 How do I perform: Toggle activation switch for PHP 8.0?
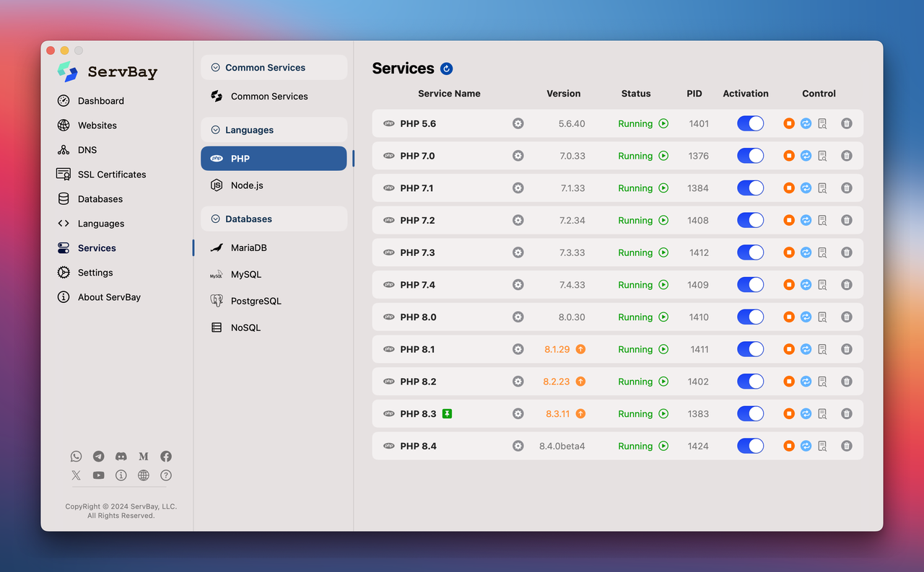click(x=750, y=317)
